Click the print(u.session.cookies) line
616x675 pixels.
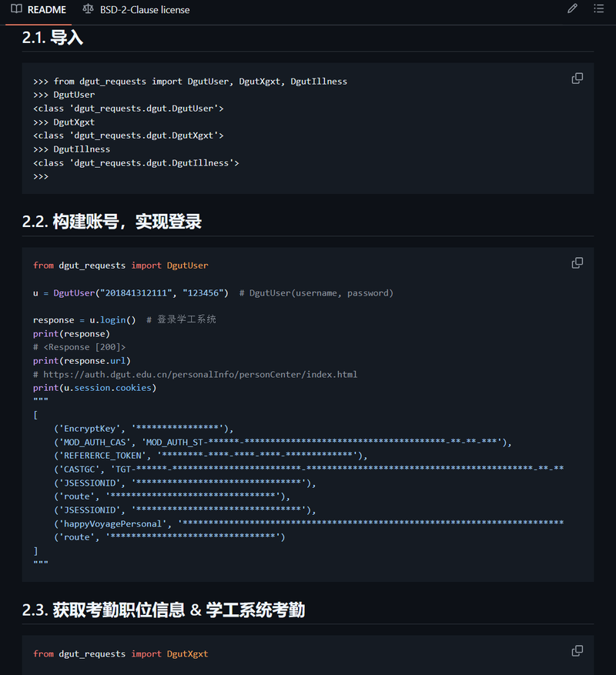coord(95,388)
